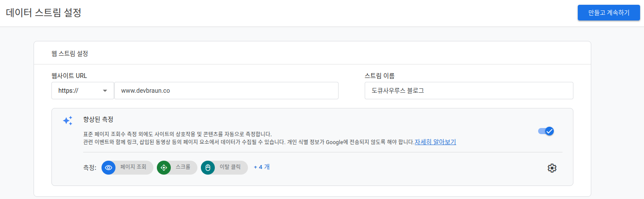Open enhanced measurement settings gear
The height and width of the screenshot is (199, 644).
coord(552,168)
